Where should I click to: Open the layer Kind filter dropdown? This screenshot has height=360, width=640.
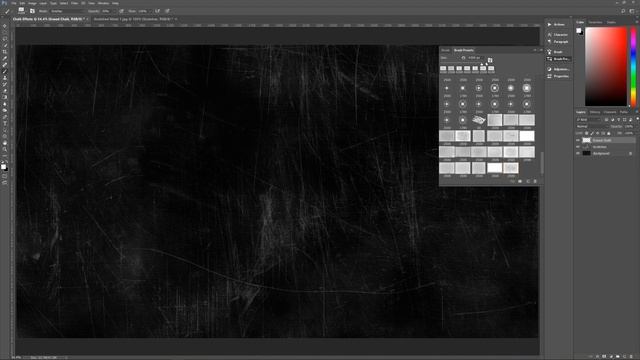tap(589, 120)
